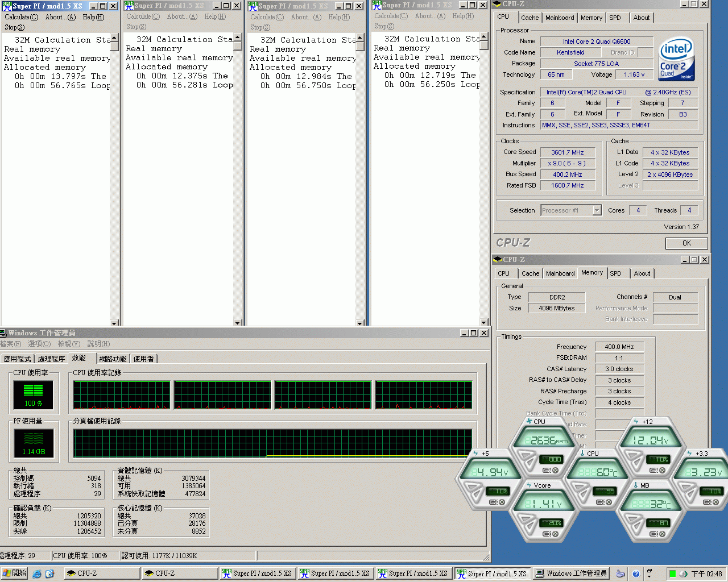Screen dimensions: 728x582
Task: Click the dock icon on Vcore gadget
Action: click(x=546, y=534)
